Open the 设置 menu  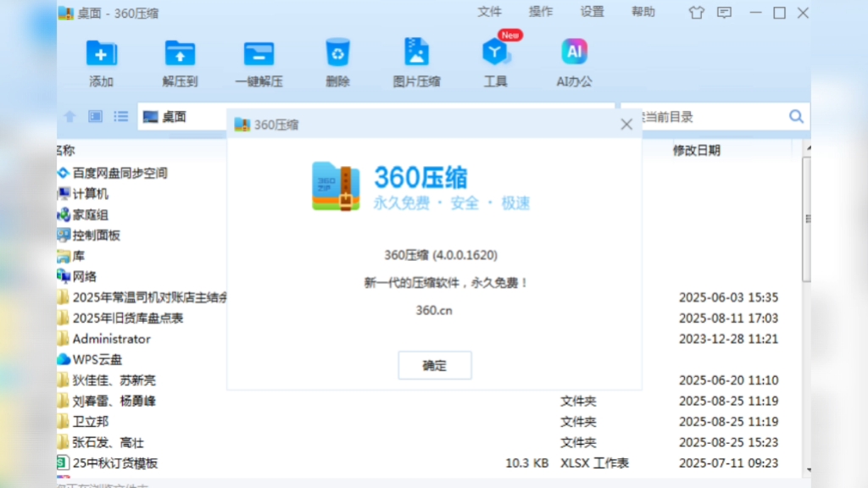pyautogui.click(x=592, y=12)
